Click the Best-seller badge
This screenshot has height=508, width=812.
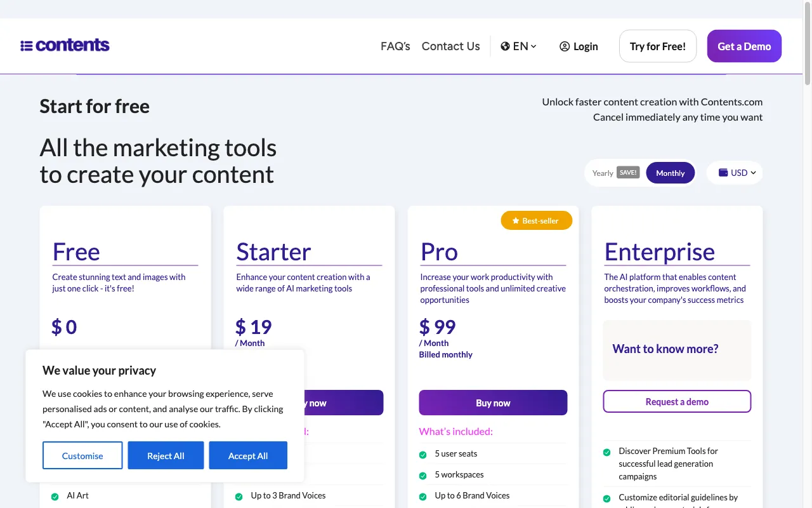click(x=537, y=221)
